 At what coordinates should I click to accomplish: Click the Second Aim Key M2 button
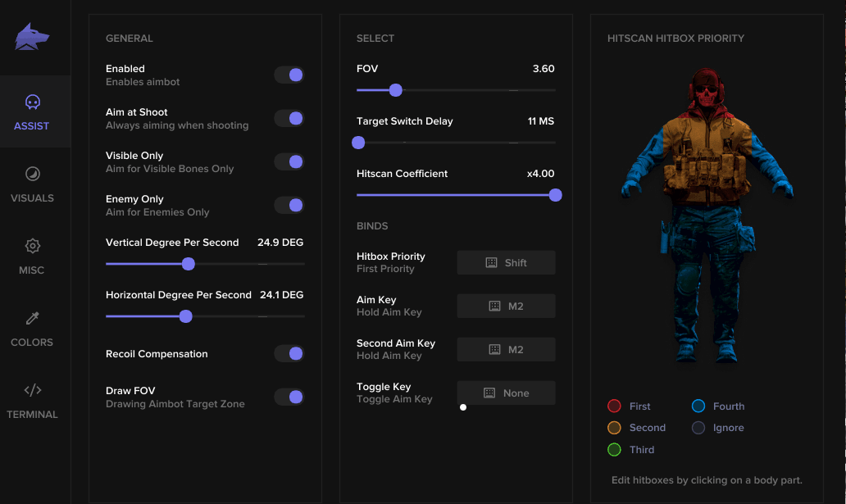506,350
